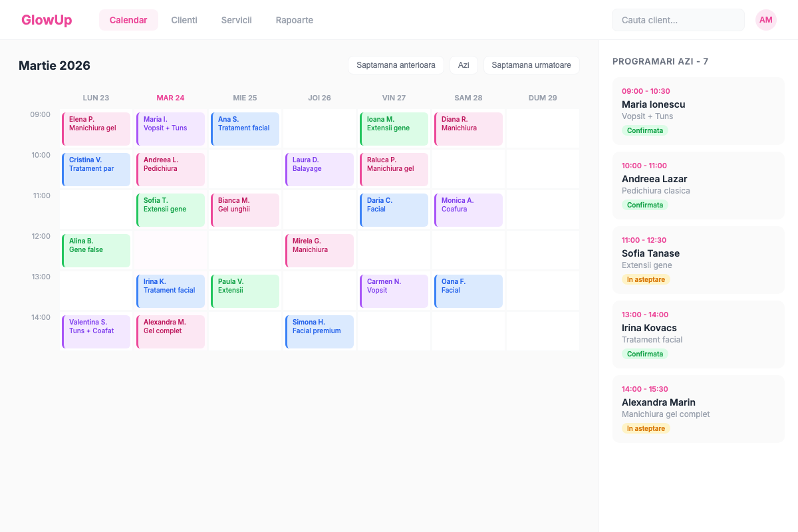Viewport: 798px width, 532px height.
Task: Open the AM user avatar
Action: coord(765,20)
